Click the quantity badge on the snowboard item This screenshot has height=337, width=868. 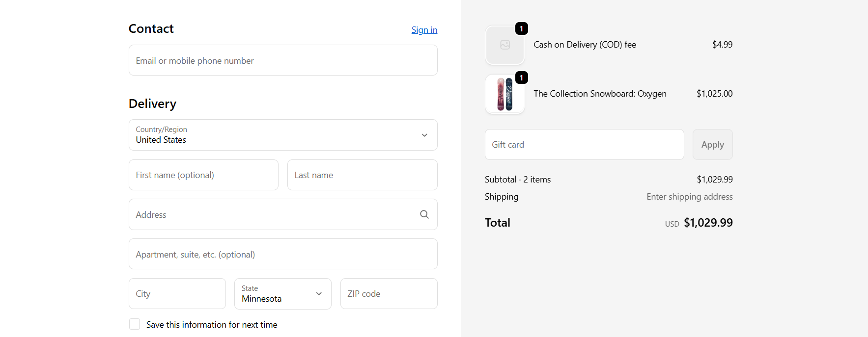pos(521,78)
